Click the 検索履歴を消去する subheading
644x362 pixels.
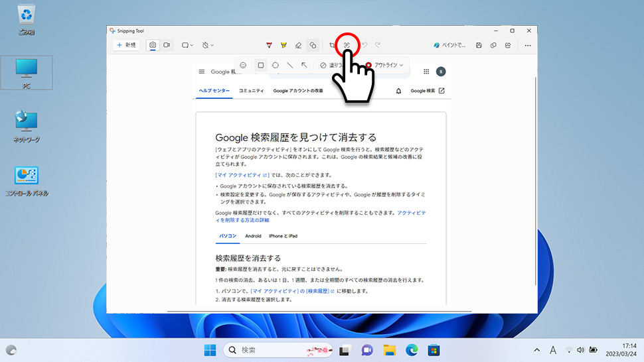tap(248, 258)
